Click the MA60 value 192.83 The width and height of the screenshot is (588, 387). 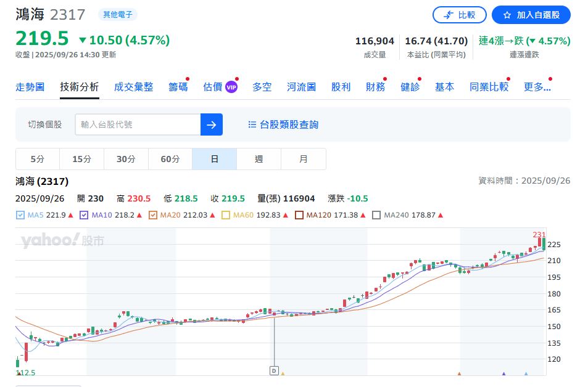click(x=268, y=215)
